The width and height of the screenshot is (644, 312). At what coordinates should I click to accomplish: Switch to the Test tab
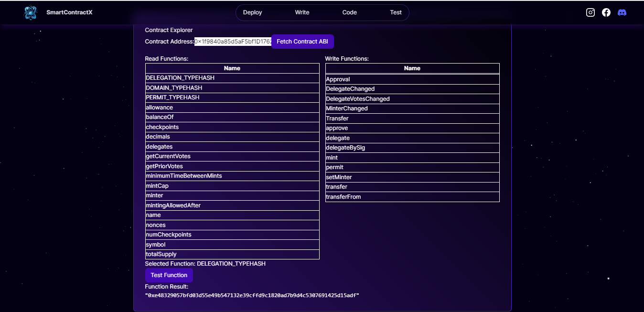point(396,12)
